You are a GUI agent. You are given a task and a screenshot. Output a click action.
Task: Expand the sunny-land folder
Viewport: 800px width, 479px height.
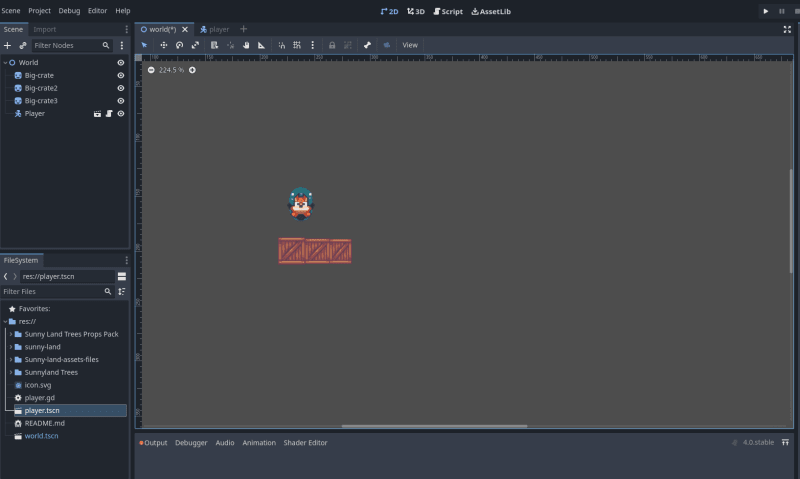point(11,347)
